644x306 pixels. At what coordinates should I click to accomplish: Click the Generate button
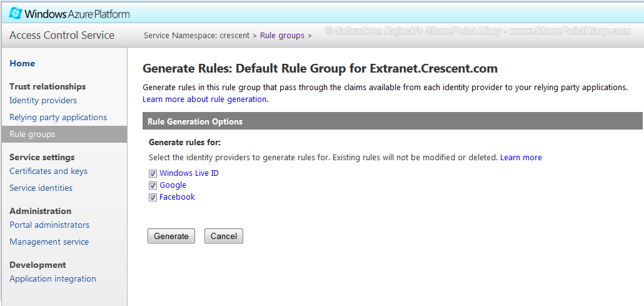click(171, 236)
